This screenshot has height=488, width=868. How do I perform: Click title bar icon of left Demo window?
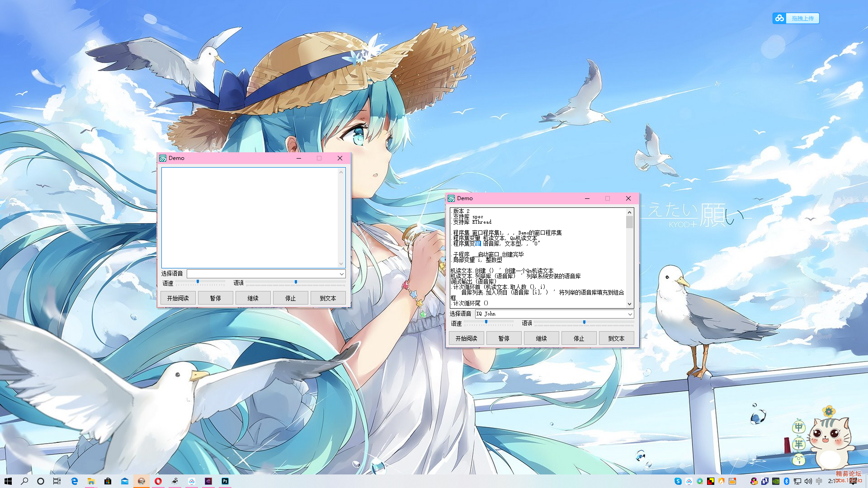click(x=163, y=158)
